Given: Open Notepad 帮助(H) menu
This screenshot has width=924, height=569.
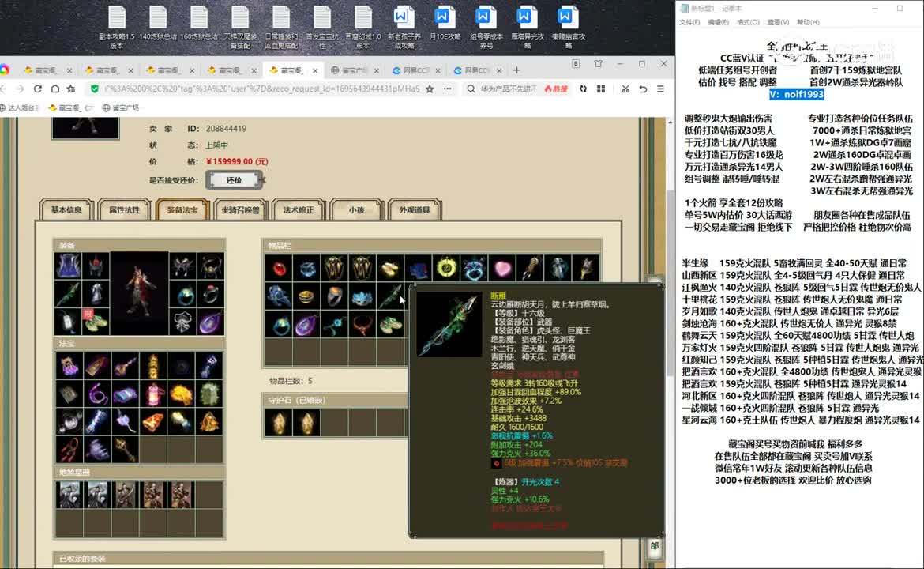Looking at the screenshot, I should pos(808,22).
